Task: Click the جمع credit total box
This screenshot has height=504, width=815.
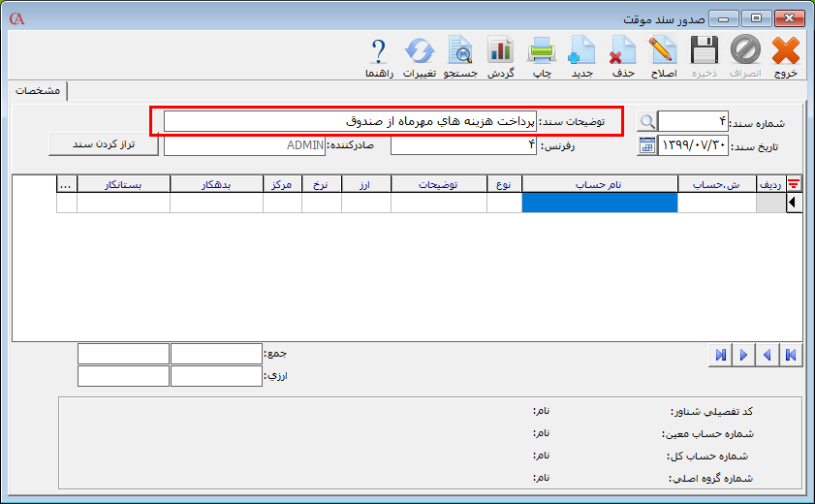Action: 123,354
